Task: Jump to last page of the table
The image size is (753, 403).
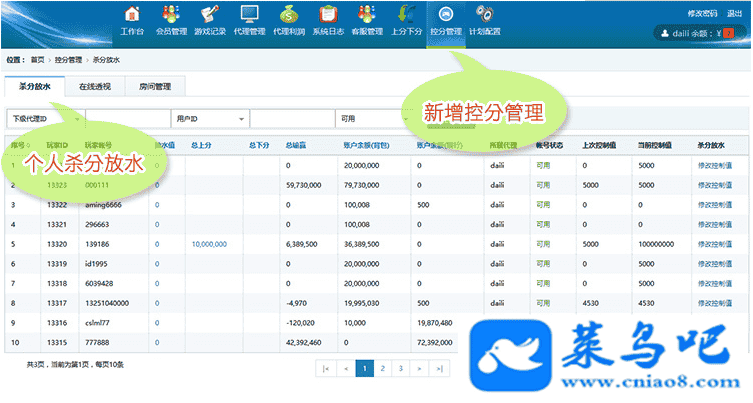Action: [x=442, y=368]
